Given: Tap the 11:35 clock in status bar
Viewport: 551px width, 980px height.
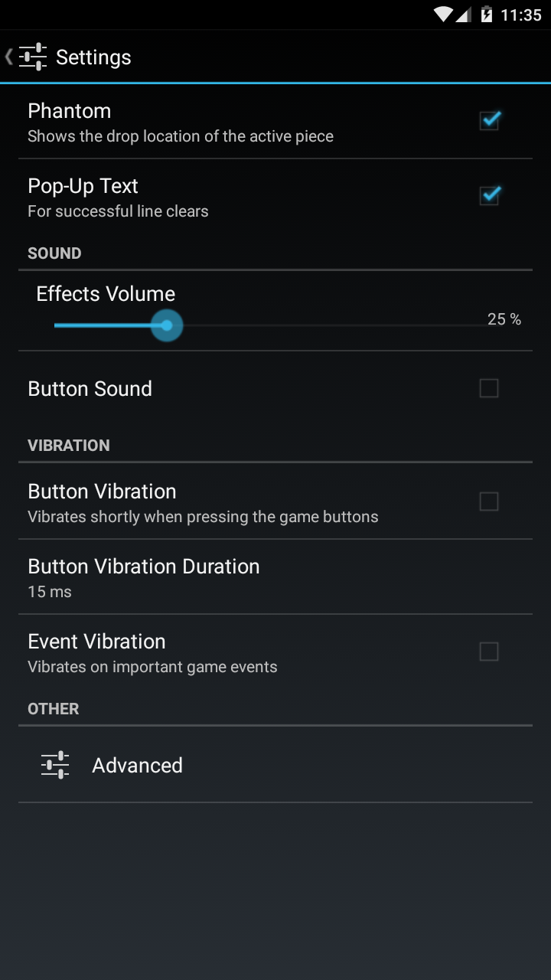Looking at the screenshot, I should (520, 15).
